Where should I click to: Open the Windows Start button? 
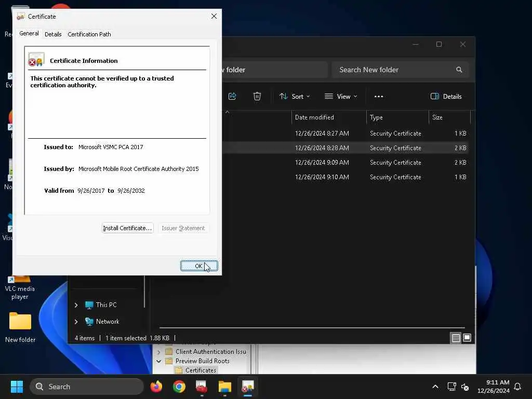17,387
